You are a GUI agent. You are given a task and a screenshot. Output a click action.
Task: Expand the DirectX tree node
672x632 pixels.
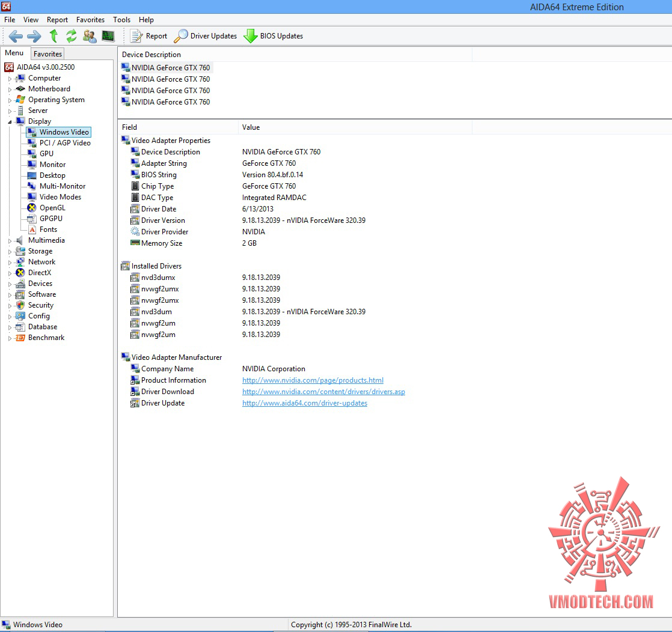coord(10,273)
